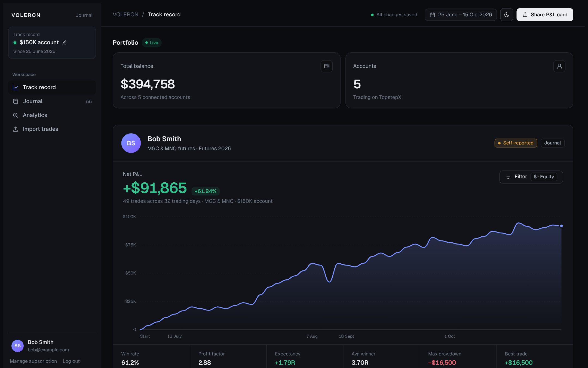Click the All changes saved status
This screenshot has height=368, width=588.
(x=394, y=15)
